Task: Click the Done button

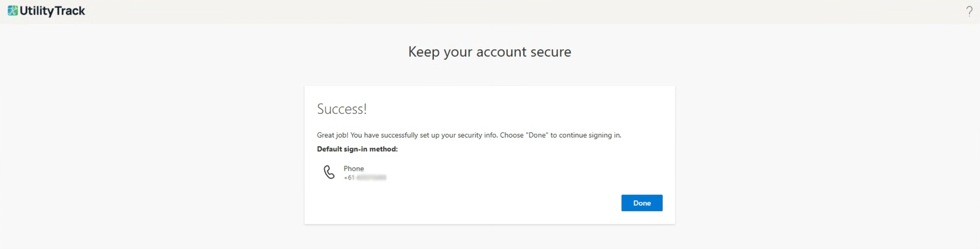Action: click(x=641, y=203)
